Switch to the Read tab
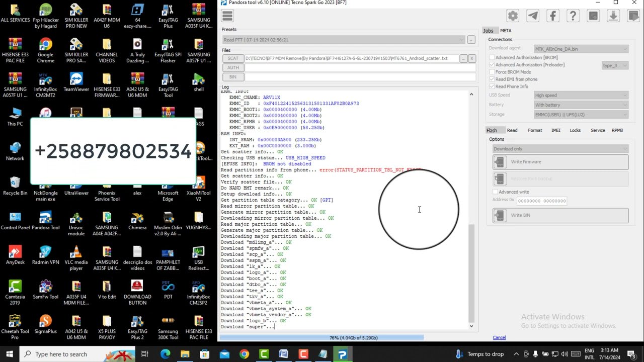This screenshot has width=644, height=362. coord(512,130)
